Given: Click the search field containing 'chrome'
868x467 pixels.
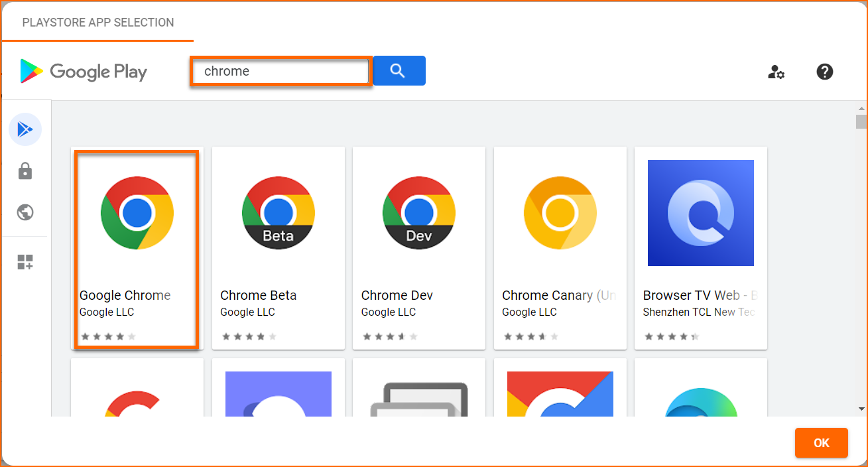Looking at the screenshot, I should point(280,71).
